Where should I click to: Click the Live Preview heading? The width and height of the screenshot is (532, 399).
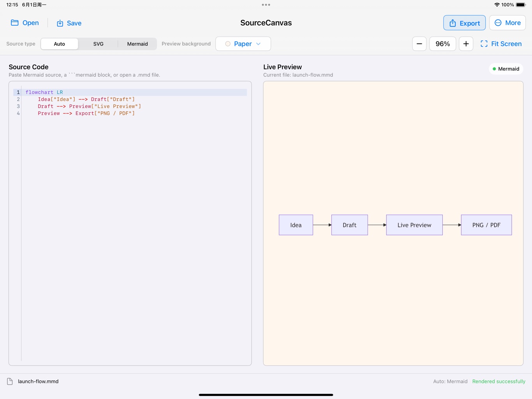point(282,67)
